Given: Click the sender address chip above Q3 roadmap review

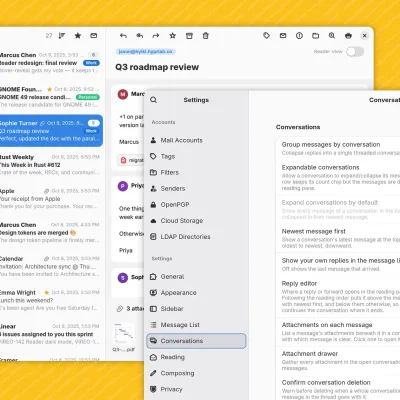Looking at the screenshot, I should pos(145,52).
